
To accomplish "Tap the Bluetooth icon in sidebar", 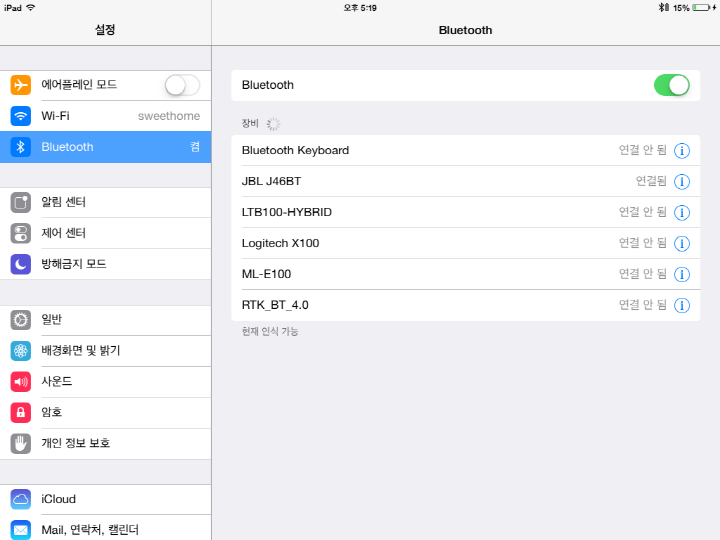I will tap(21, 147).
